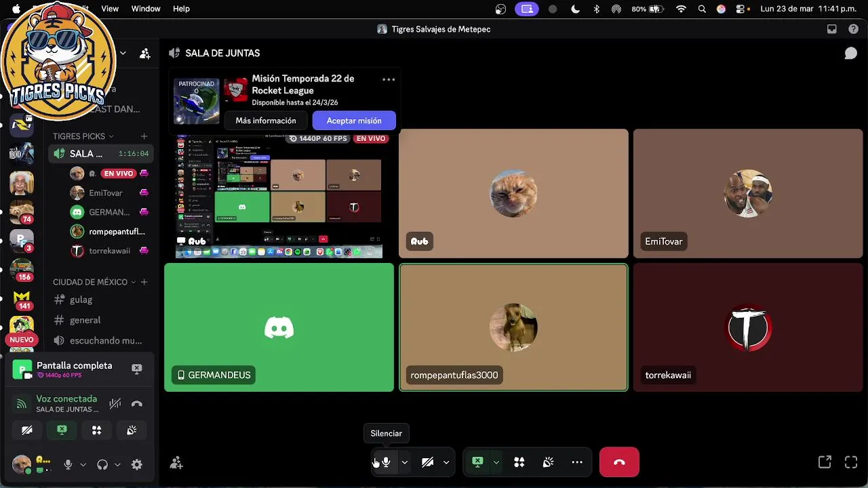
Task: Collapse the CIUDAD DE MÉXICO category
Action: click(x=94, y=282)
